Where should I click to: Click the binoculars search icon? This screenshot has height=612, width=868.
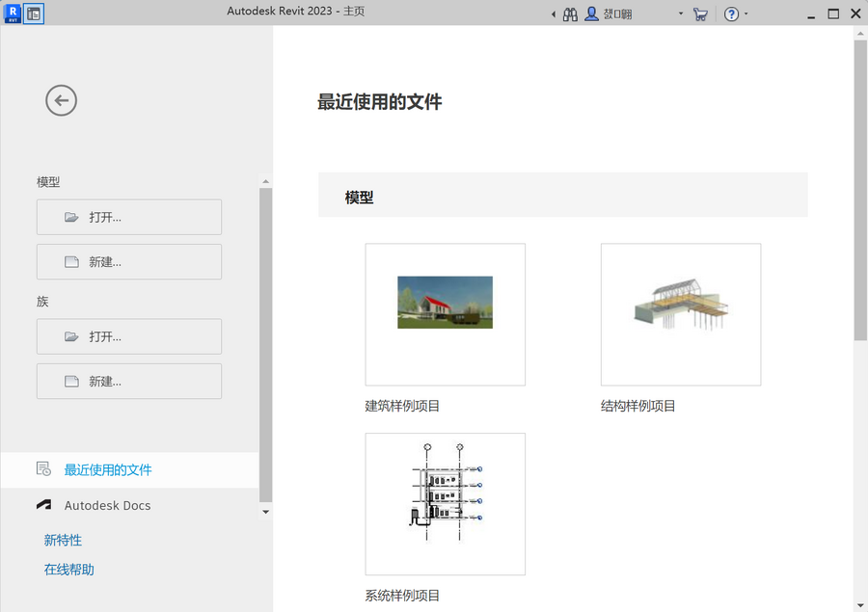click(x=570, y=14)
